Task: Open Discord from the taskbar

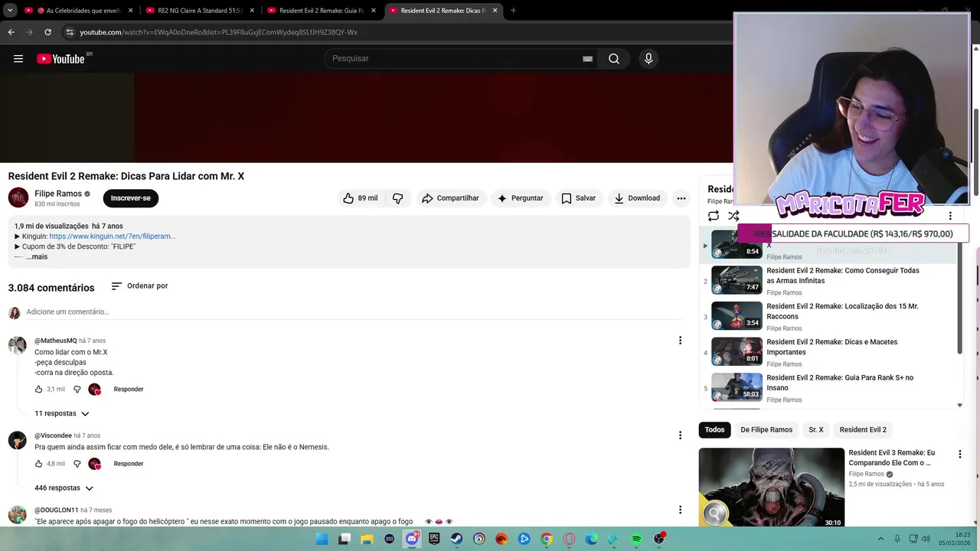Action: coord(412,539)
